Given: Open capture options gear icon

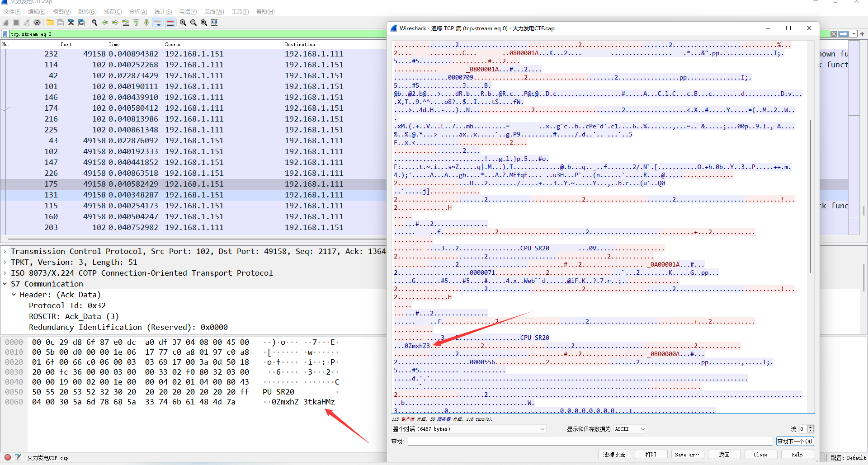Looking at the screenshot, I should [37, 23].
